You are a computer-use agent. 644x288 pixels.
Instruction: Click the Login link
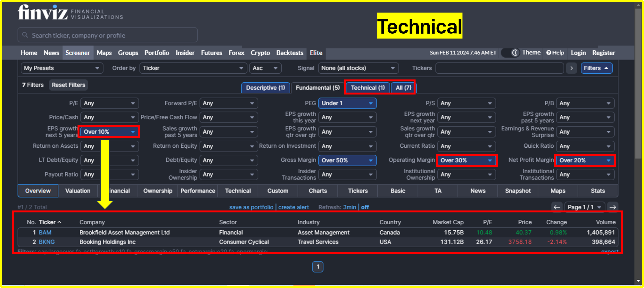click(578, 53)
